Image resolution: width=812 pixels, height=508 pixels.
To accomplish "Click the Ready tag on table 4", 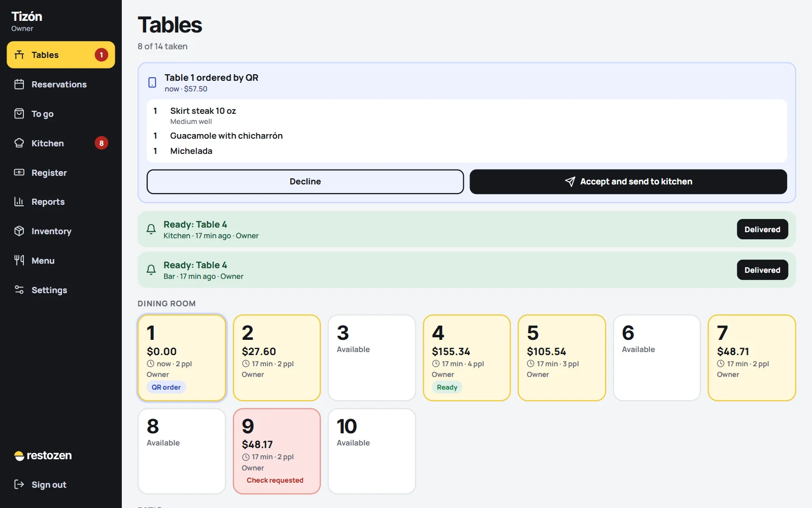I will click(x=447, y=387).
